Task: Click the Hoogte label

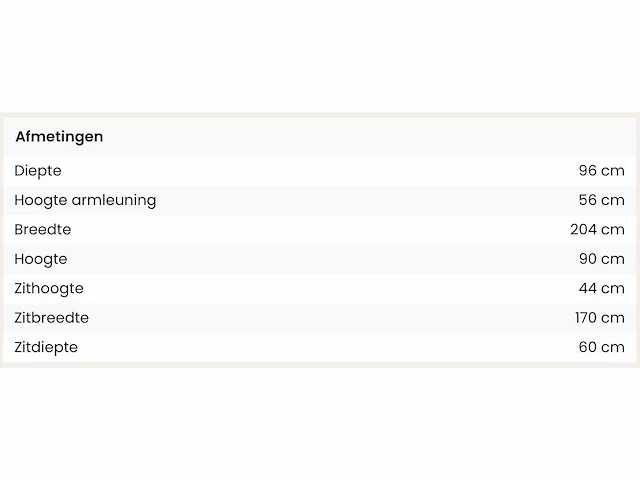Action: tap(41, 259)
